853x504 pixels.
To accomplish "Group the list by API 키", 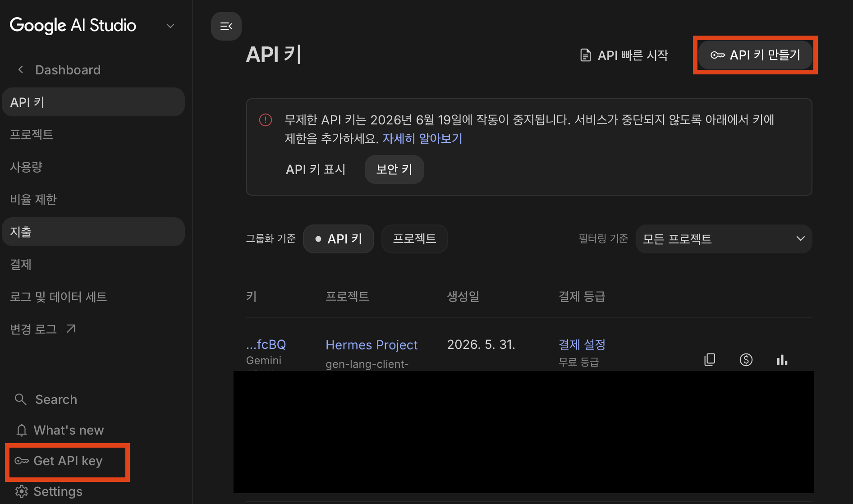I will [x=339, y=239].
